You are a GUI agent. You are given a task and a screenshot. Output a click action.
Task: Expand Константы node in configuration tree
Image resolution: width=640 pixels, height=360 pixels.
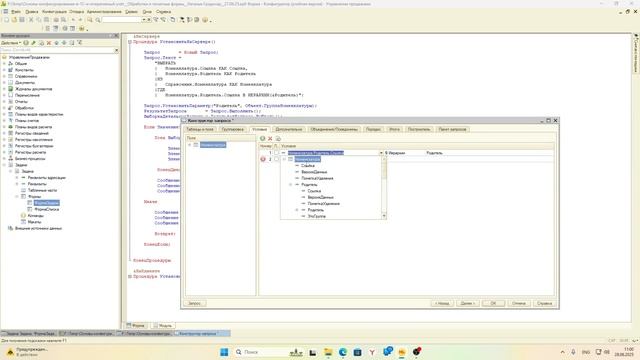coord(4,70)
